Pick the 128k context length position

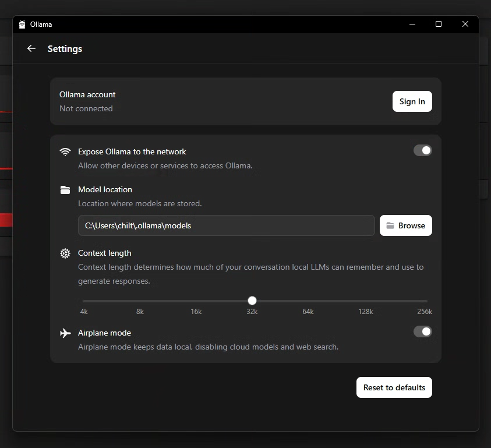click(366, 301)
